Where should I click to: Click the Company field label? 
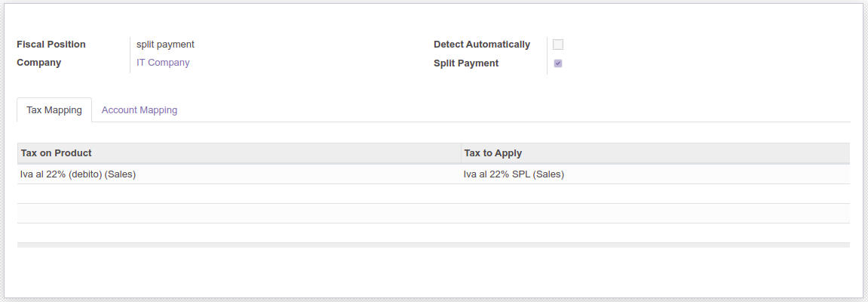pos(39,63)
